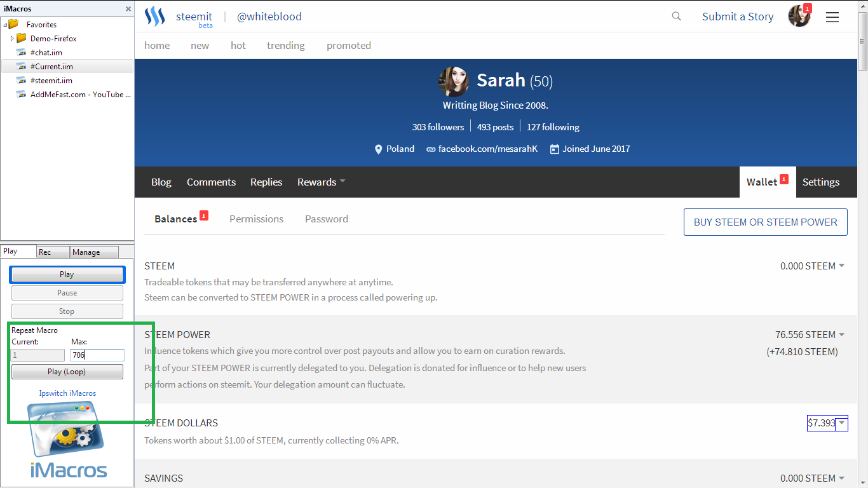Image resolution: width=868 pixels, height=488 pixels.
Task: Select the Balances sub-tab
Action: tap(176, 219)
